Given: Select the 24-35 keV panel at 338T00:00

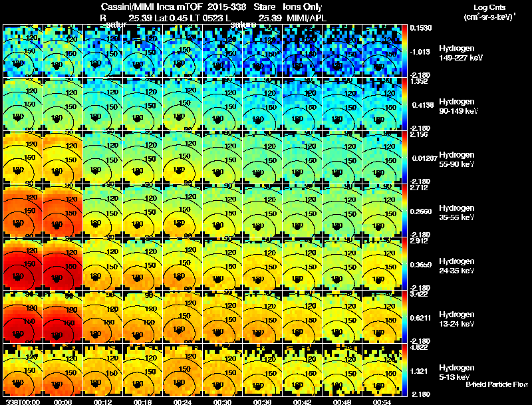Looking at the screenshot, I should click(23, 263).
